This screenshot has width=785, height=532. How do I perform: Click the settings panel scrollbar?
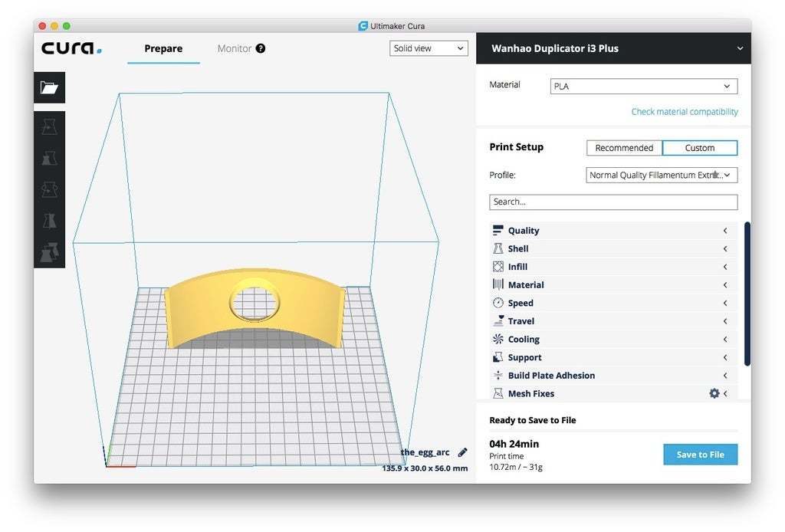(x=747, y=294)
